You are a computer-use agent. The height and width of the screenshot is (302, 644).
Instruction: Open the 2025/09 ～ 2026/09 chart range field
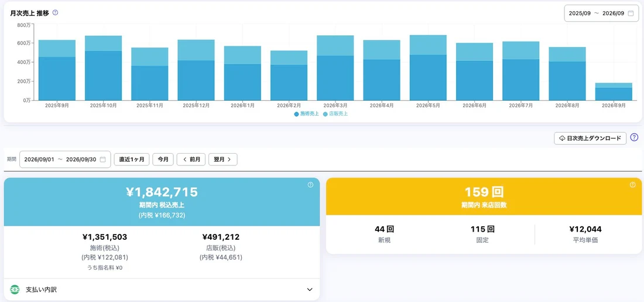pos(601,13)
